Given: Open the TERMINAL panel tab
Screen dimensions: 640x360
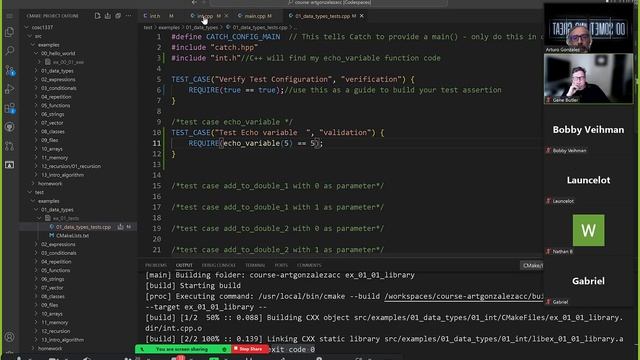Looking at the screenshot, I should click(255, 265).
